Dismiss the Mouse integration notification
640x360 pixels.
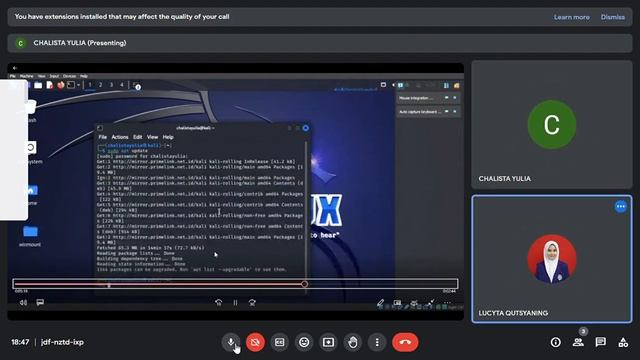455,98
